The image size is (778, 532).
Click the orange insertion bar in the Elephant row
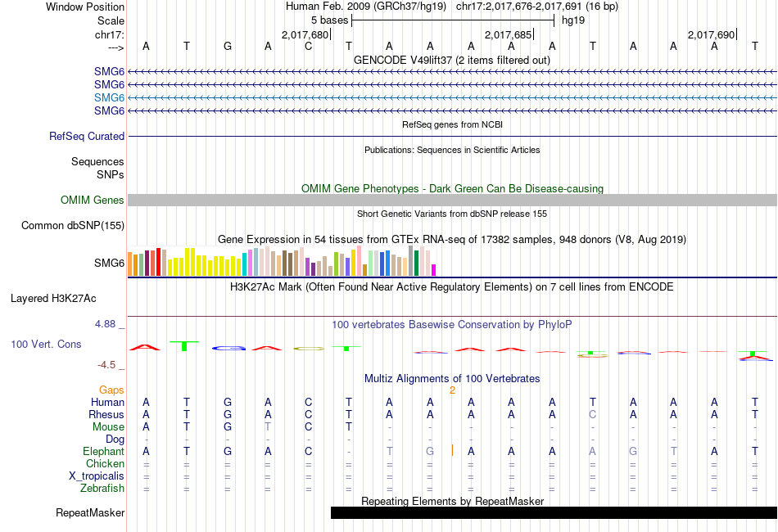click(x=452, y=450)
